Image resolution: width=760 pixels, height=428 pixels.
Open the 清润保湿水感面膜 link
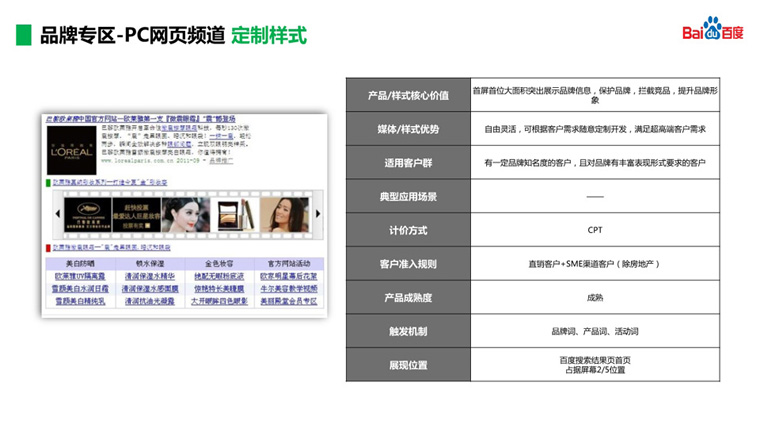pyautogui.click(x=150, y=289)
